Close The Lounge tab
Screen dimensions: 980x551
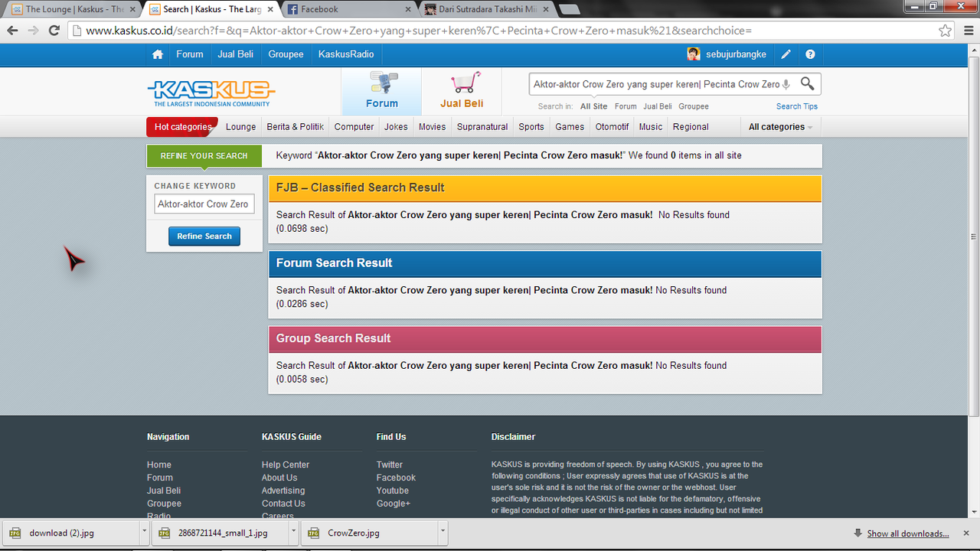coord(133,9)
